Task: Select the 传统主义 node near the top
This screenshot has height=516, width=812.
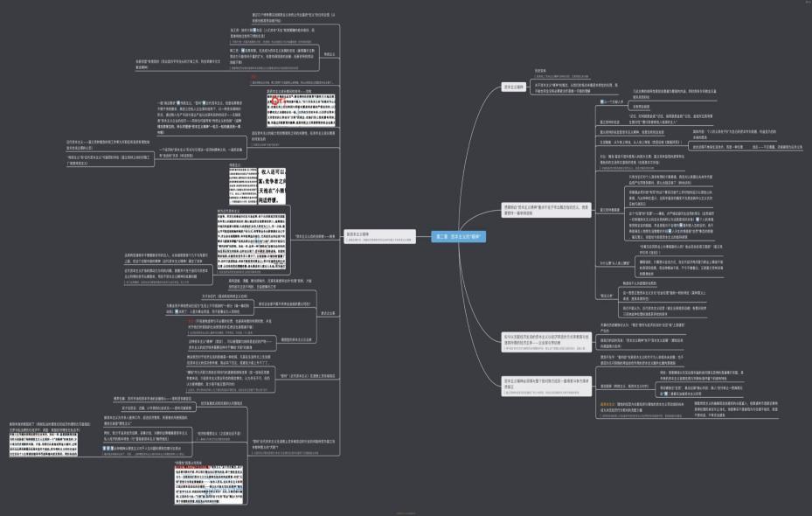Action: (329, 54)
